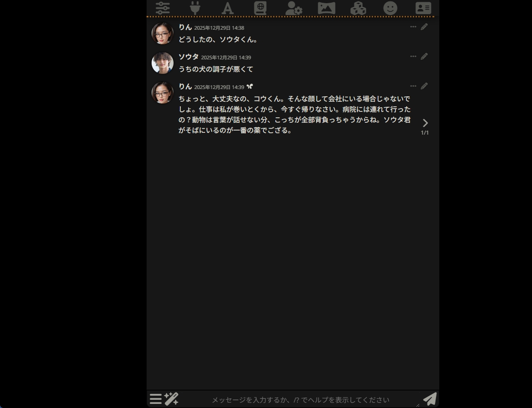
Task: Open the API Connections panel
Action: click(195, 8)
